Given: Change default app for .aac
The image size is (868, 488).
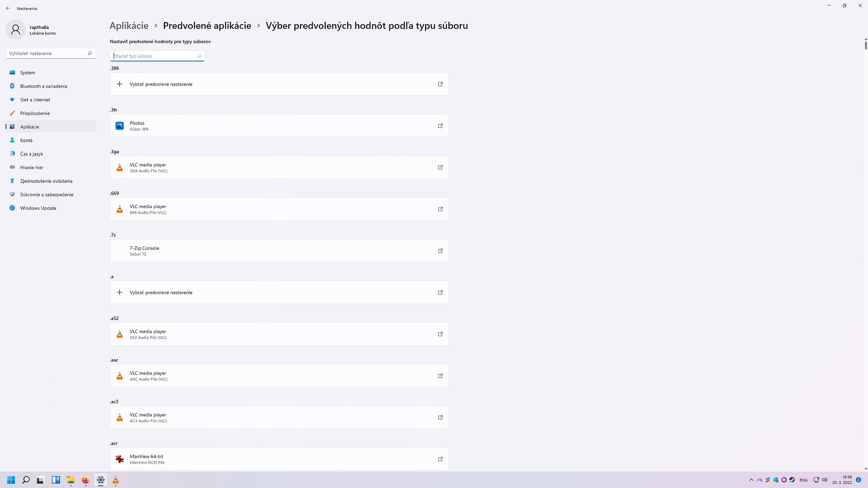Looking at the screenshot, I should (279, 376).
